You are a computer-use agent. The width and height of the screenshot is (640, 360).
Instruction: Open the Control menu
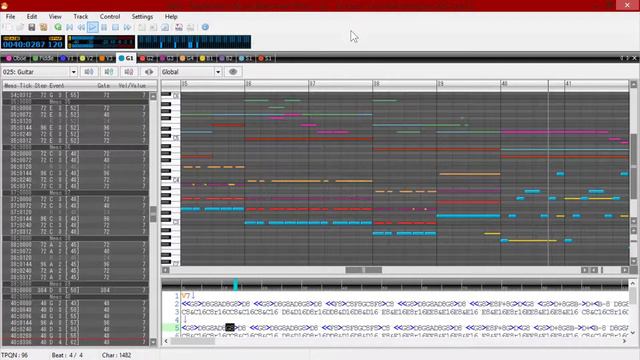click(x=110, y=16)
